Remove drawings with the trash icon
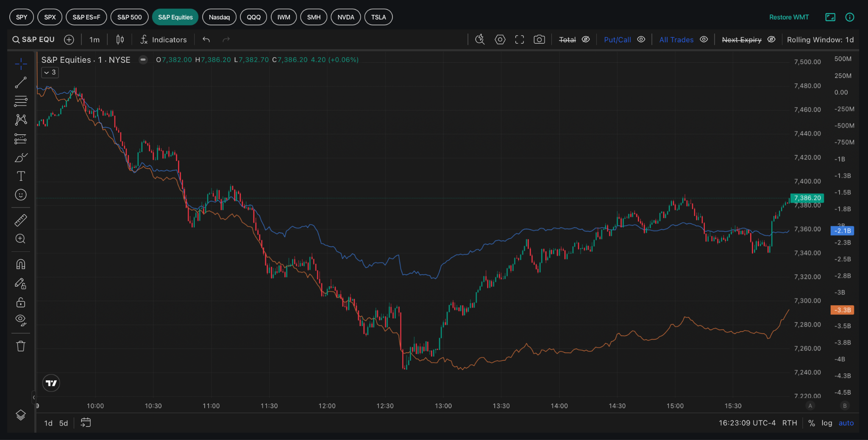The width and height of the screenshot is (868, 440). (x=21, y=346)
